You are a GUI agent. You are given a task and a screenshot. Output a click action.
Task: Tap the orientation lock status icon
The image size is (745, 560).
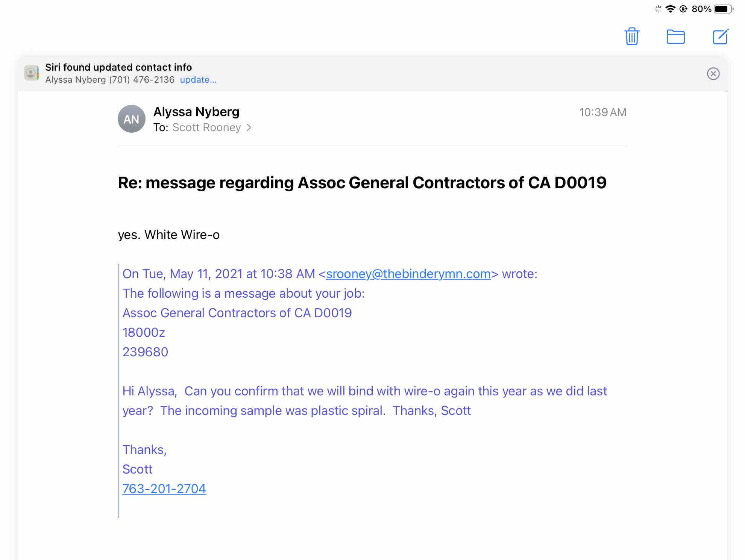[683, 9]
